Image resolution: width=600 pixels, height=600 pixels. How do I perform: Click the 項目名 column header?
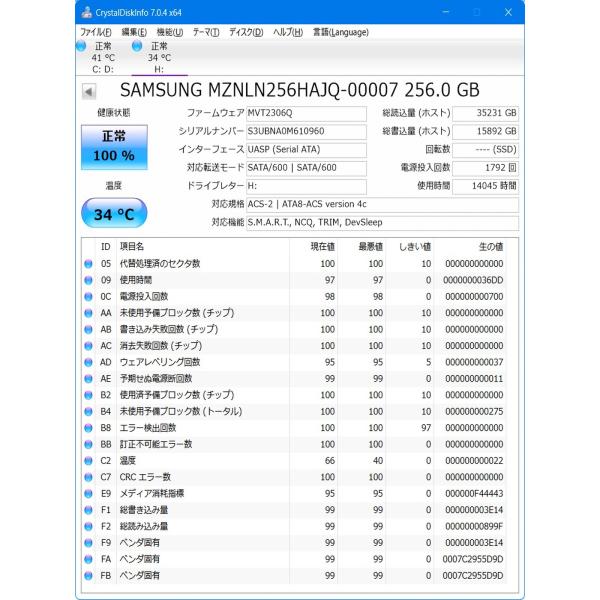click(132, 247)
